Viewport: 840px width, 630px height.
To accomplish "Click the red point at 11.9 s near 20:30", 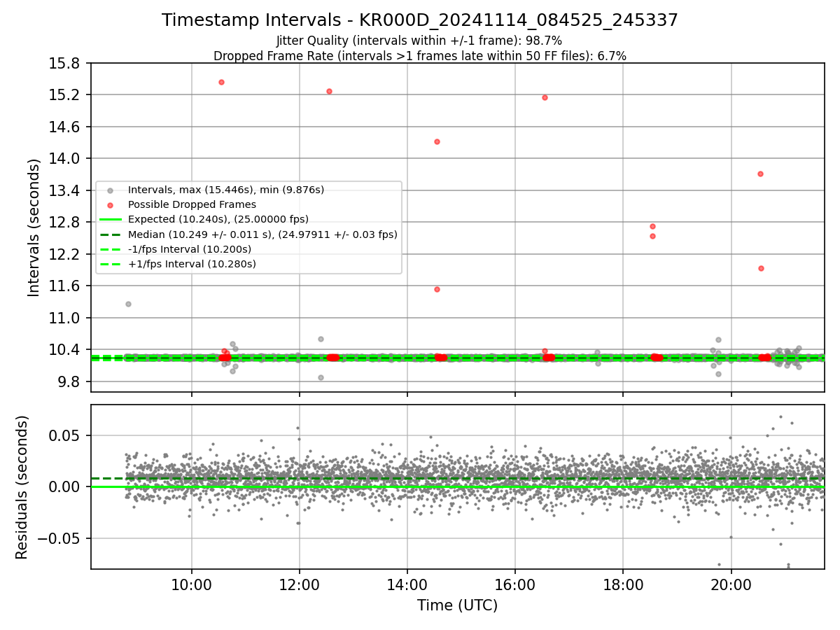I will 761,268.
